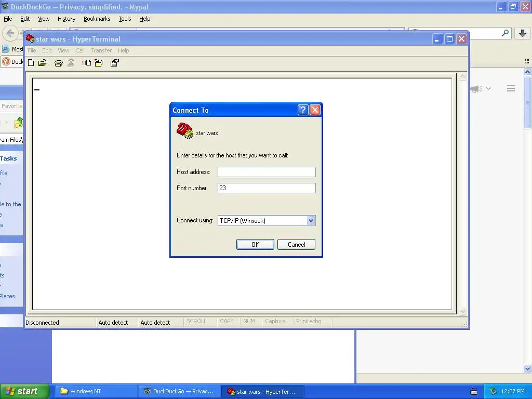Click the NUM status bar indicator
532x399 pixels.
(x=249, y=321)
